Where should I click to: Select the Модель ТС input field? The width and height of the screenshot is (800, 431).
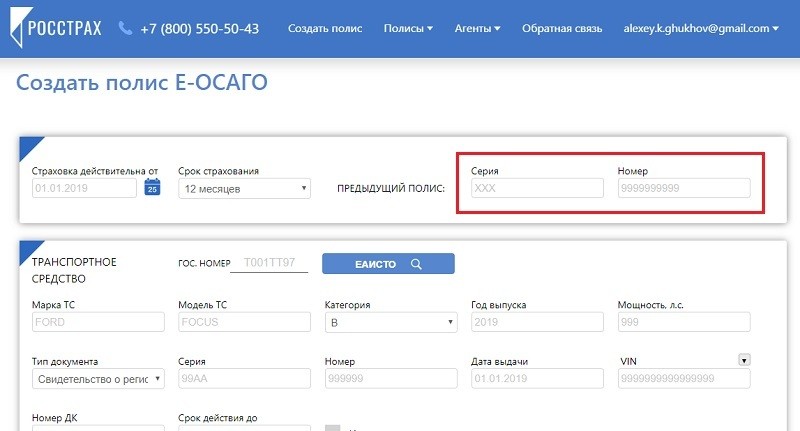(x=244, y=323)
